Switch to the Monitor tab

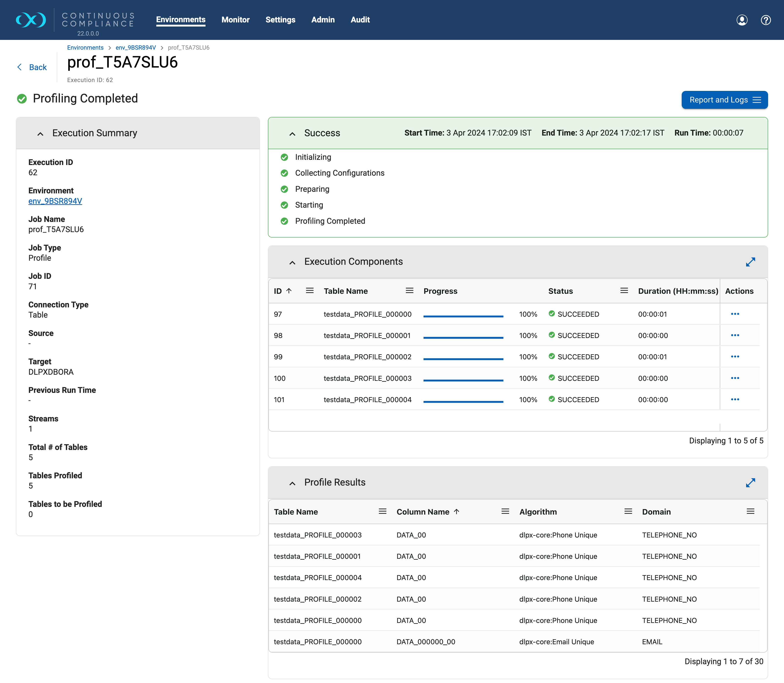(235, 20)
